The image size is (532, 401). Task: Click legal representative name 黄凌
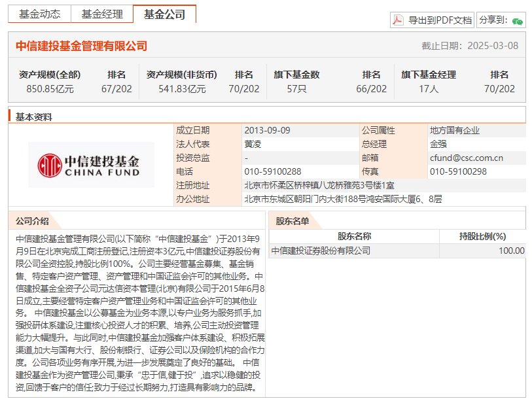tap(253, 144)
